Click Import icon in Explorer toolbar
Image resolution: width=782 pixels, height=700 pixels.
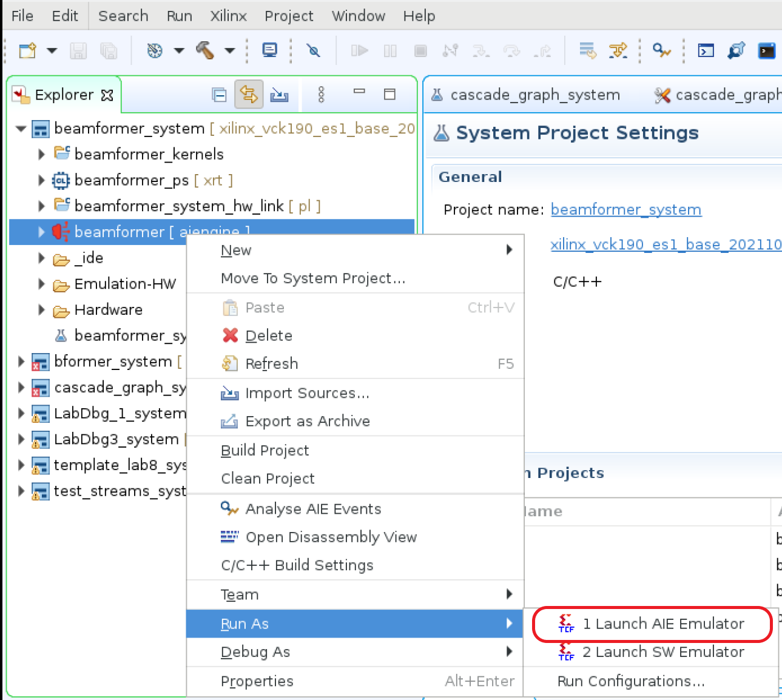(279, 95)
